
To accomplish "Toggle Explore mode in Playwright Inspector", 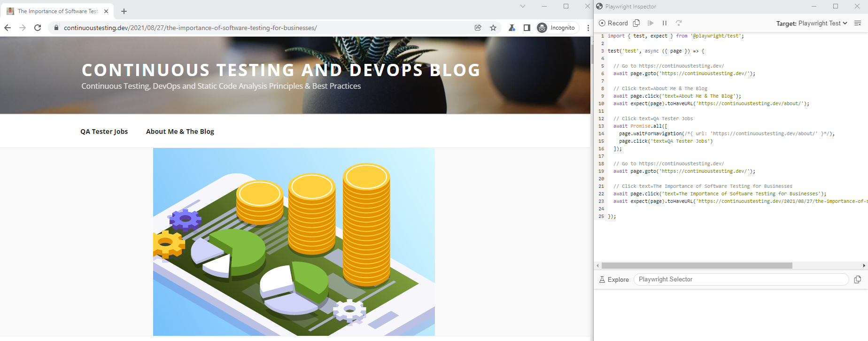I will click(614, 279).
